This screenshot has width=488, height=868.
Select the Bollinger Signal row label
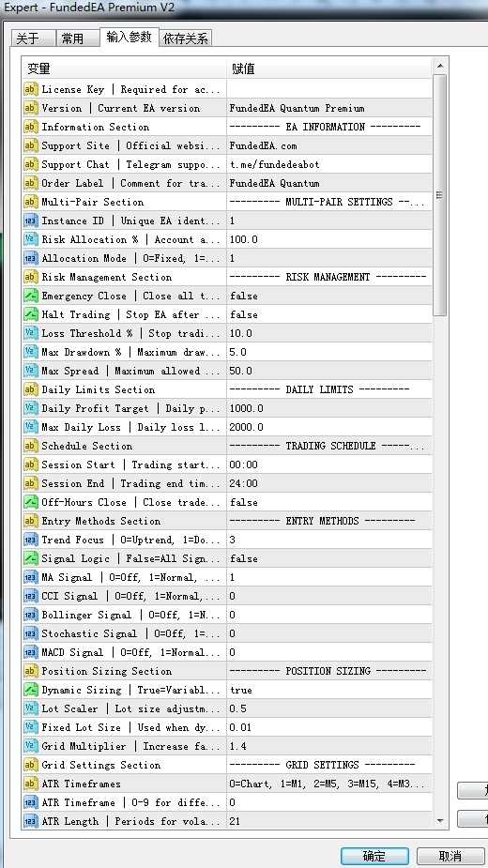pos(130,615)
